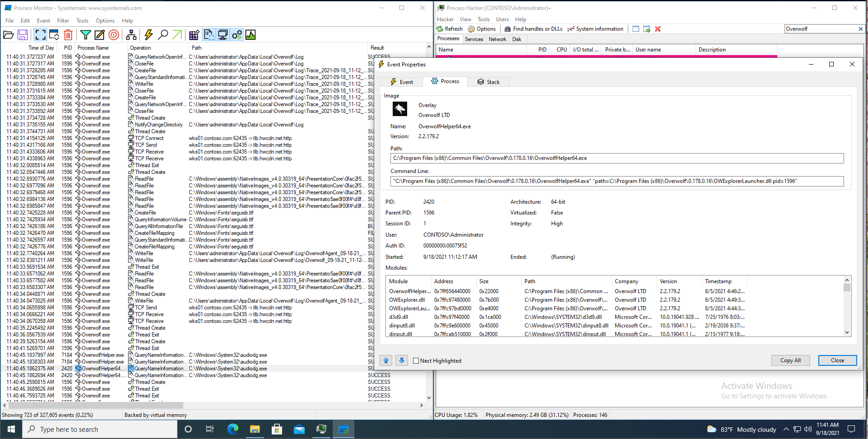The width and height of the screenshot is (868, 439).
Task: Click Process Hacker Refresh toolbar button
Action: 450,29
